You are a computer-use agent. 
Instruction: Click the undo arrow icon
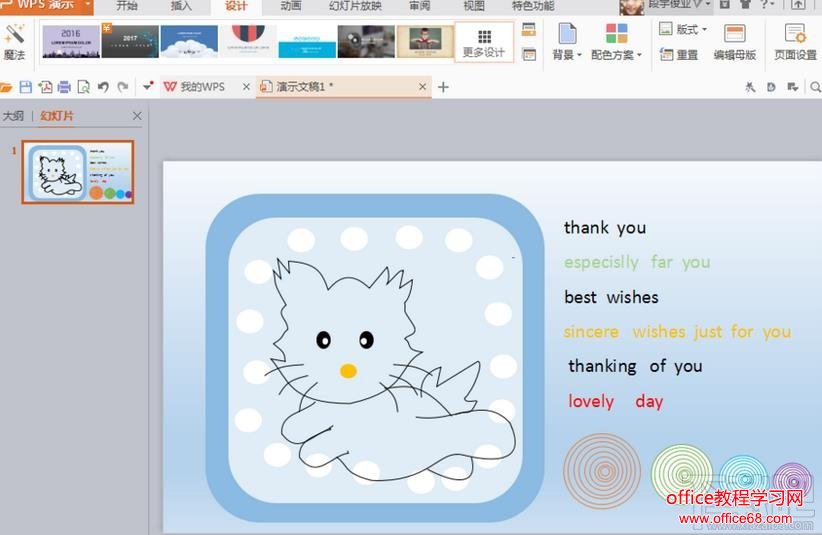pyautogui.click(x=103, y=87)
